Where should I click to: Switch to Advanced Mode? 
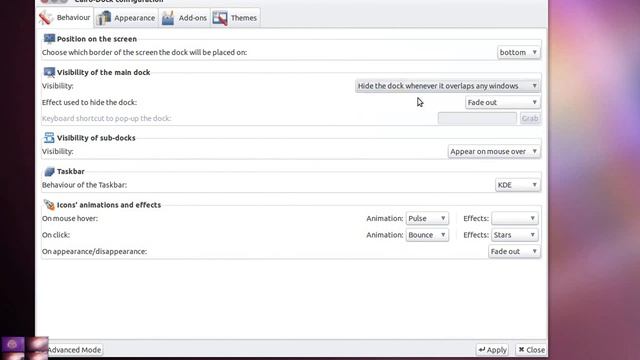pos(74,350)
